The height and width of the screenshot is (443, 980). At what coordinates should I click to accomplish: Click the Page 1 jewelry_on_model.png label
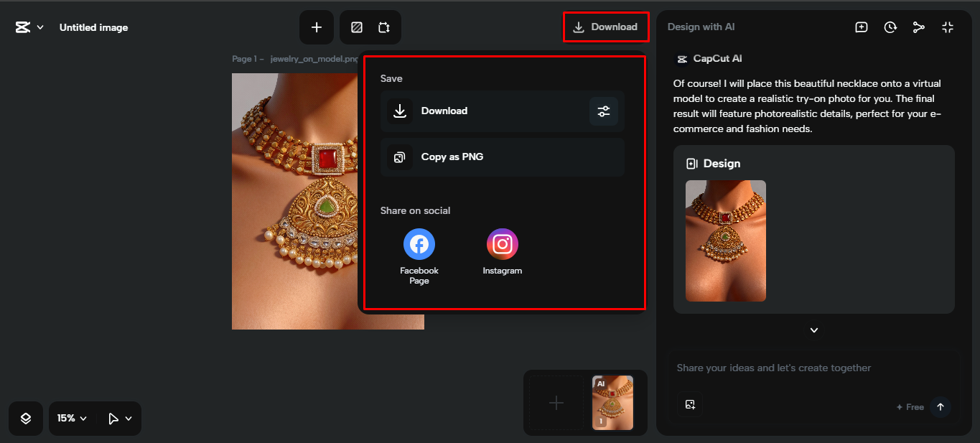tap(294, 59)
